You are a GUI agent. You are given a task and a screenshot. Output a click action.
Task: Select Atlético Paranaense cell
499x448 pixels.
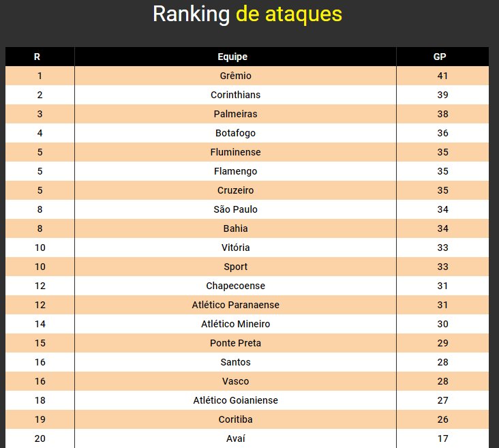[x=235, y=305]
